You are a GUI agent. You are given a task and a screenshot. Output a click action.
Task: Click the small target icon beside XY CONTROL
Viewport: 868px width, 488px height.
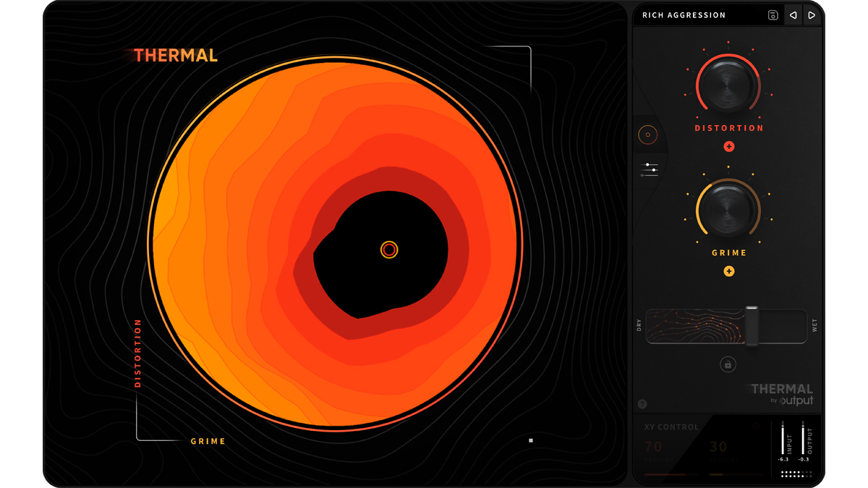pos(756,427)
